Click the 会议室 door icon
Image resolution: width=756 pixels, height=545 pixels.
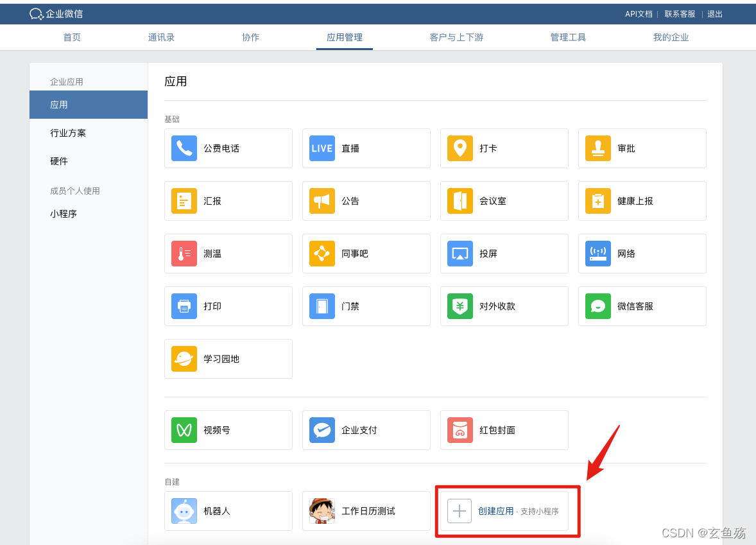pos(460,201)
